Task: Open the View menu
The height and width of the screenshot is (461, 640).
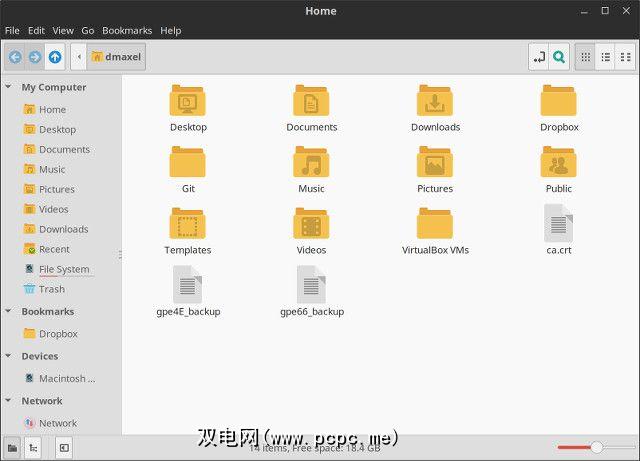Action: 63,31
